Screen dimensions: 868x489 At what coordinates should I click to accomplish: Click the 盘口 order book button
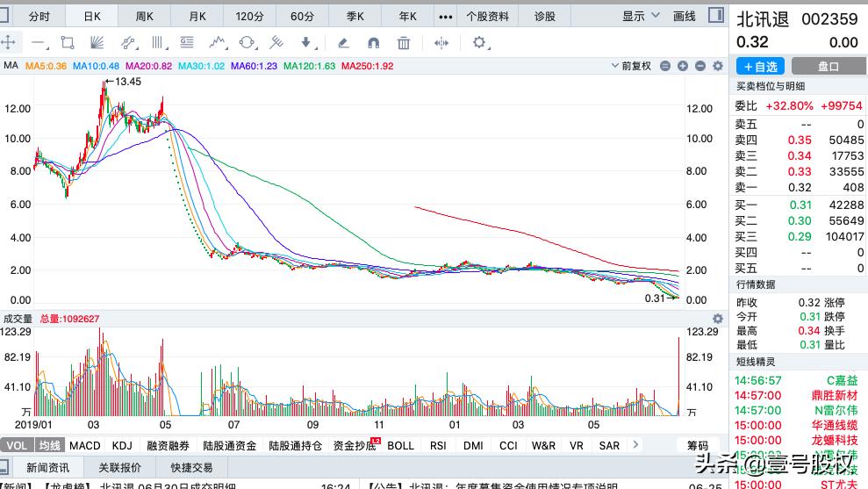click(x=829, y=67)
